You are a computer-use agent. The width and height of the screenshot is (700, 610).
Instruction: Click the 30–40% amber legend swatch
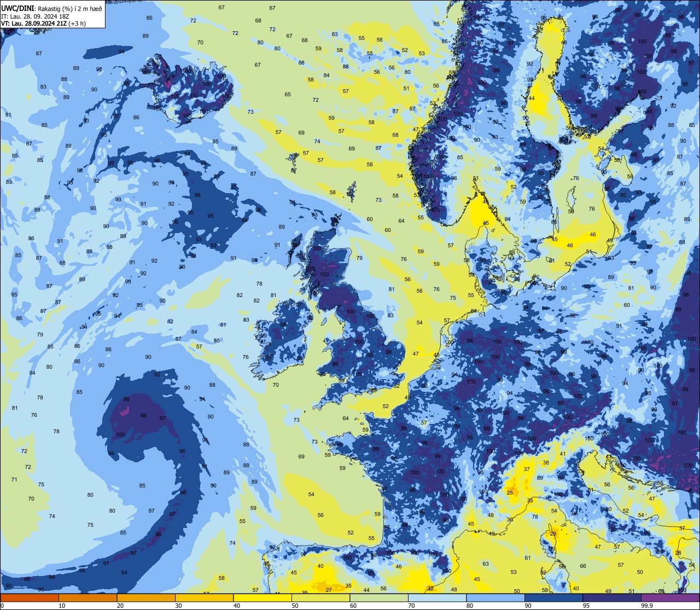click(x=204, y=597)
